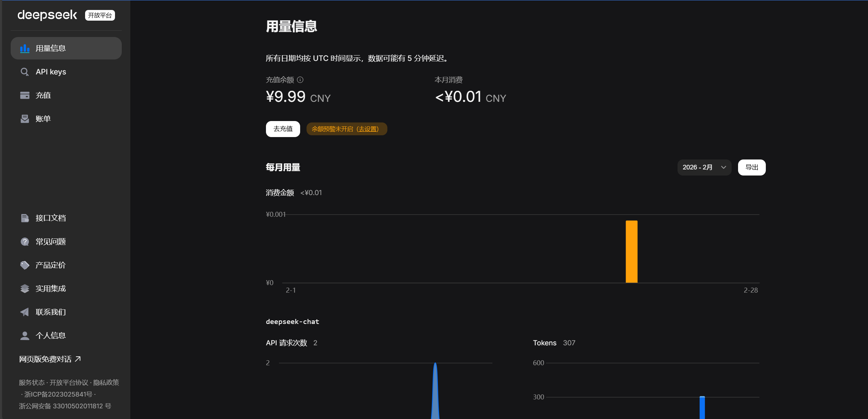Open balance alert settings (去设置) link

(x=368, y=129)
